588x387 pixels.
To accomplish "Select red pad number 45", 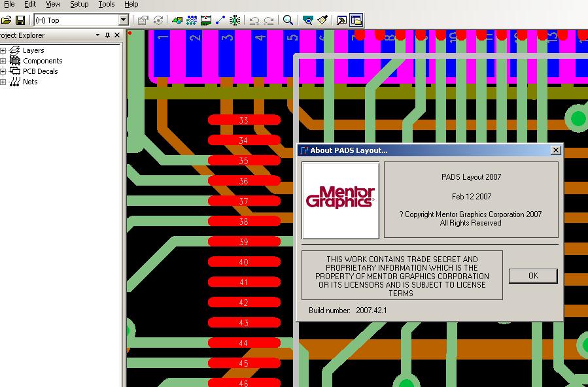I will tap(244, 363).
